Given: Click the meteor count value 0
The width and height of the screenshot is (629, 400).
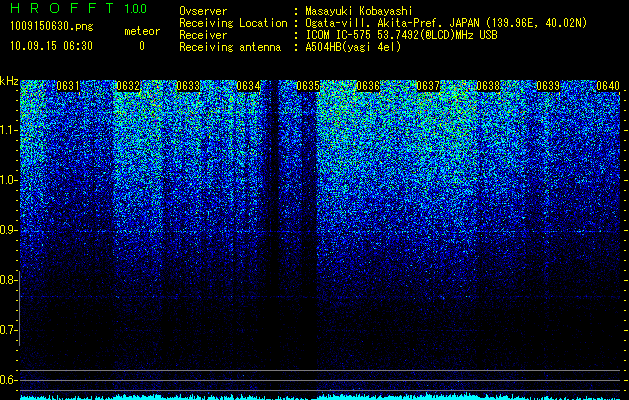Looking at the screenshot, I should coord(142,46).
